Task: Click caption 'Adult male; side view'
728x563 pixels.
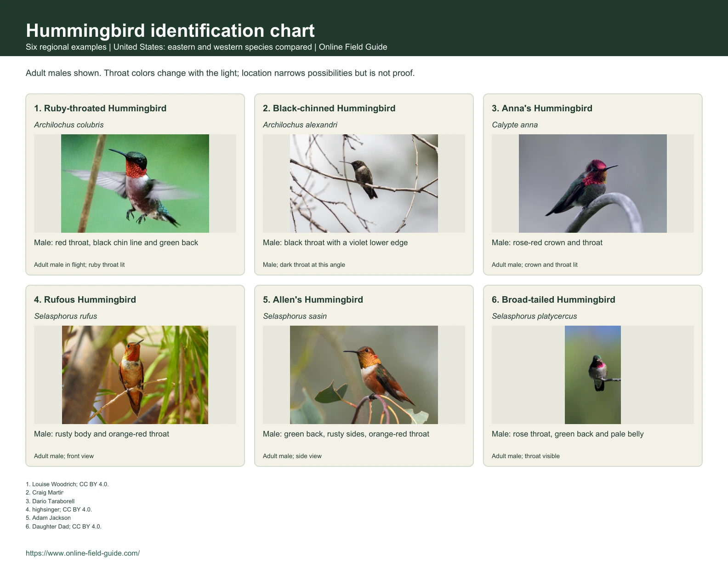Action: click(x=292, y=456)
